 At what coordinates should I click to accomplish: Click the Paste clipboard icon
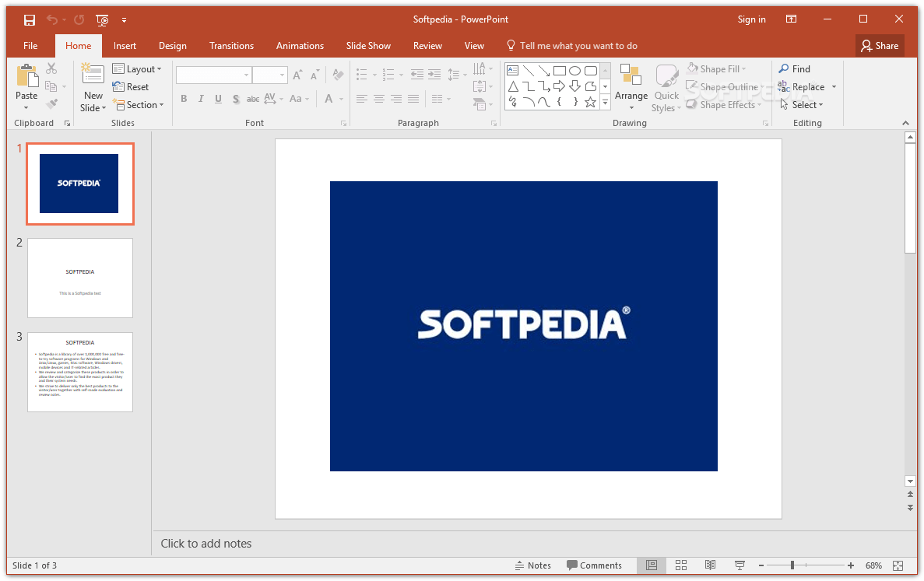coord(26,78)
